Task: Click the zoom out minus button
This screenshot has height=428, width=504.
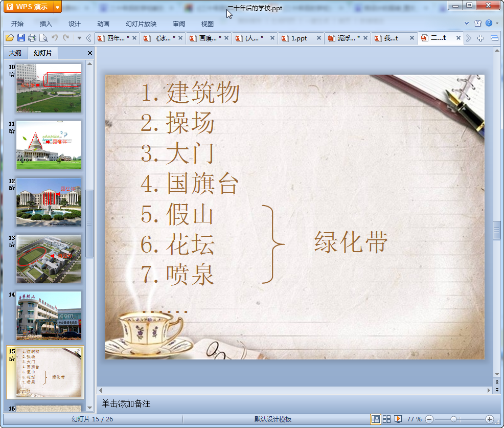Action: click(x=429, y=419)
